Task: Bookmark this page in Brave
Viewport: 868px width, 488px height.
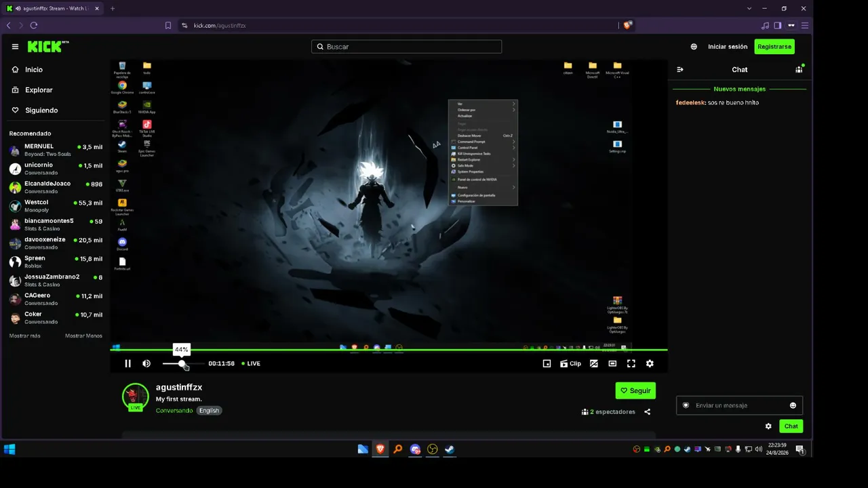Action: (168, 25)
